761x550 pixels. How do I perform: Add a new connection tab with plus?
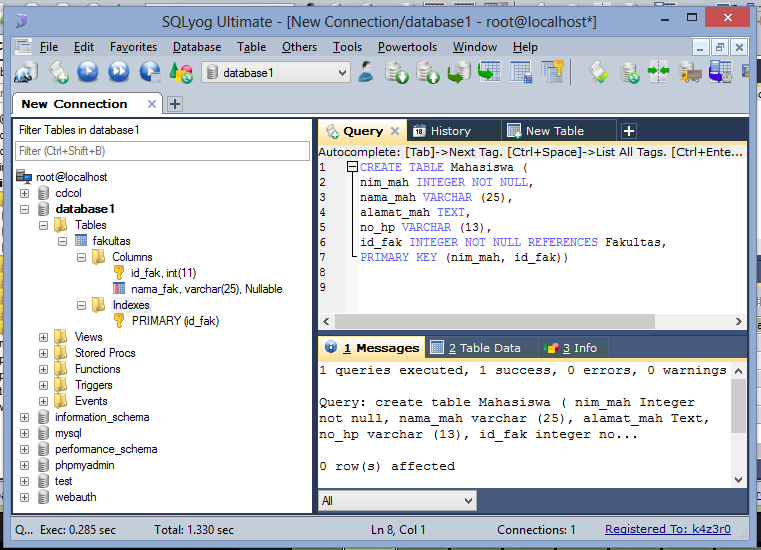tap(175, 104)
